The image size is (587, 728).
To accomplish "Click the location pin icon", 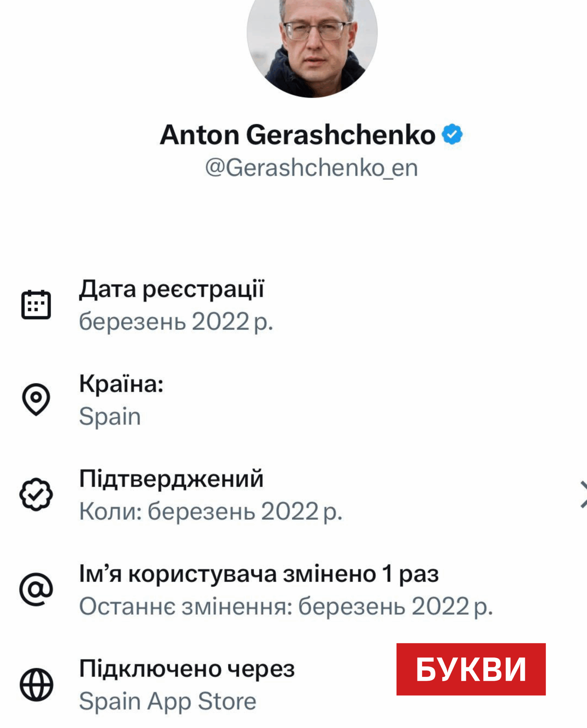I will (36, 399).
